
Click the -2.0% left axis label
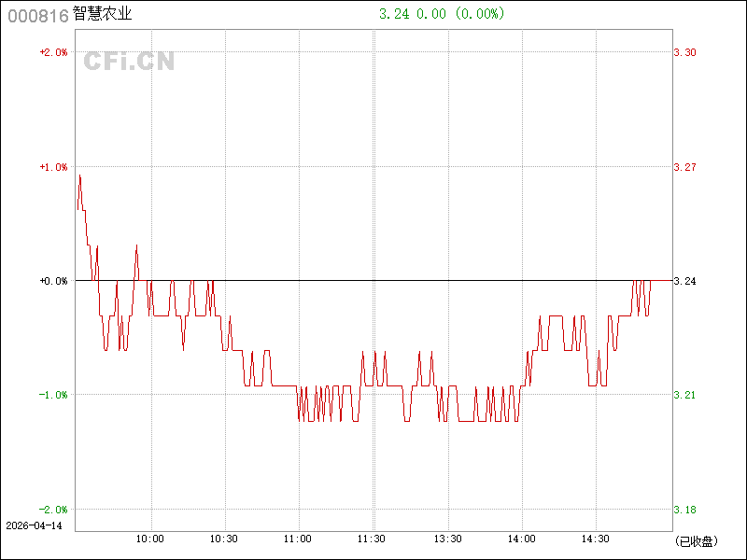click(x=53, y=510)
